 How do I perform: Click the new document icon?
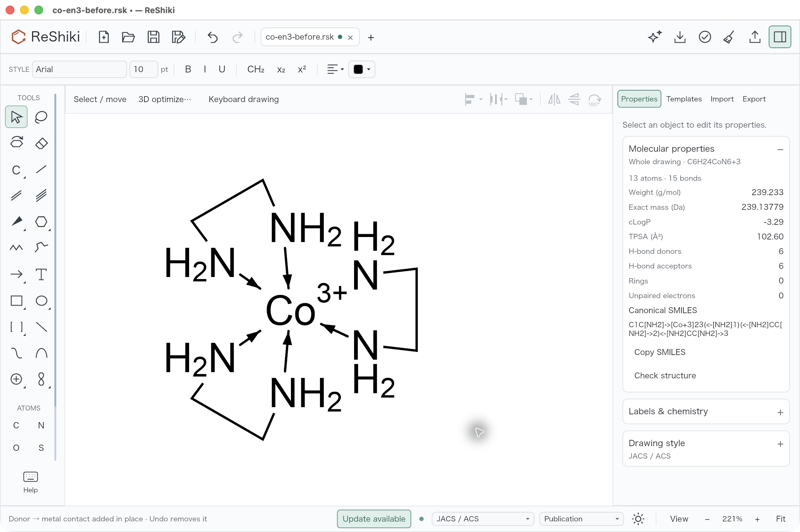pos(103,37)
